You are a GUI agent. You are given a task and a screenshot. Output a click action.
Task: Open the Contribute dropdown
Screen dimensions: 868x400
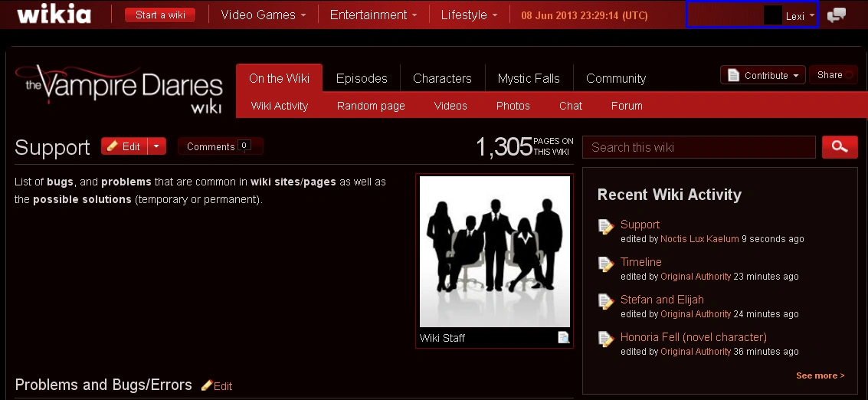tap(763, 75)
